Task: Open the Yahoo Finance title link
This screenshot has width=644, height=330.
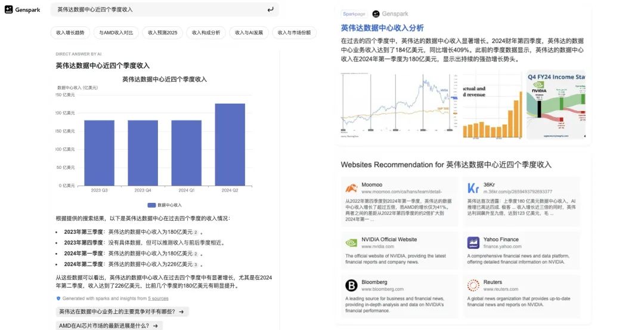Action: (x=501, y=239)
